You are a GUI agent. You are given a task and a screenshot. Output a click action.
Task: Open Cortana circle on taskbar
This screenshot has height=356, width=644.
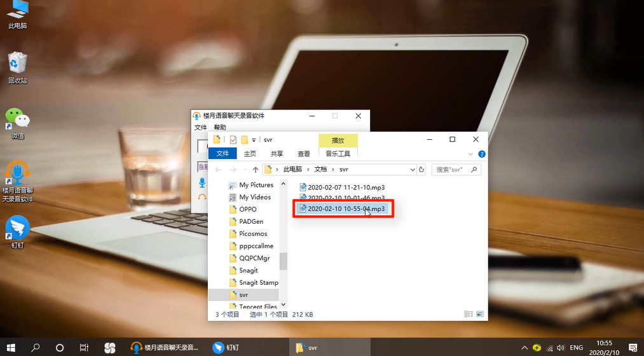point(60,348)
